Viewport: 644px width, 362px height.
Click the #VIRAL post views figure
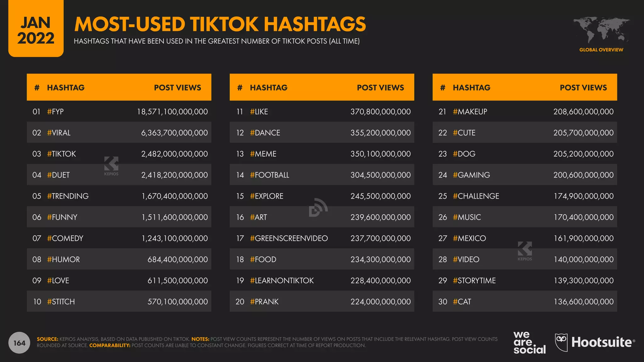[174, 133]
